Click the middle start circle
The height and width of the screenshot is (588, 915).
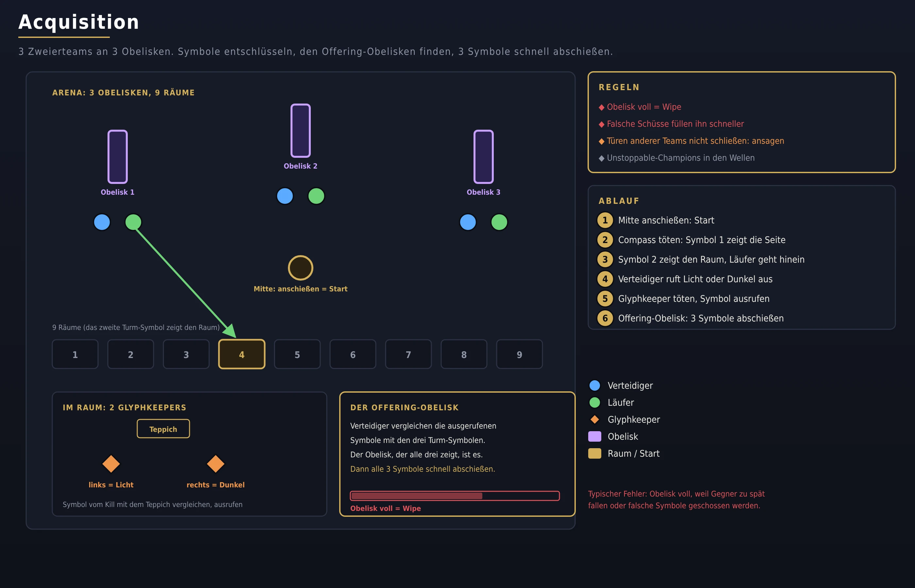tap(301, 268)
